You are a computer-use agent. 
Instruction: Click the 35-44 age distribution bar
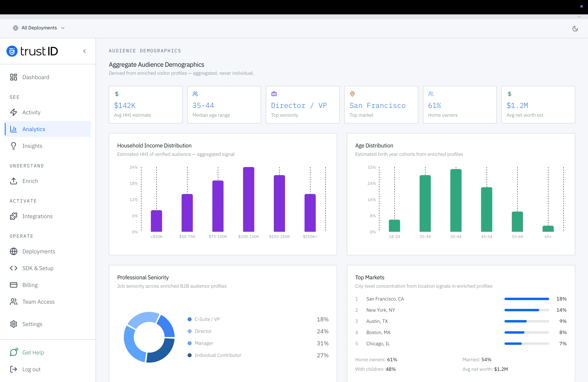pyautogui.click(x=456, y=200)
